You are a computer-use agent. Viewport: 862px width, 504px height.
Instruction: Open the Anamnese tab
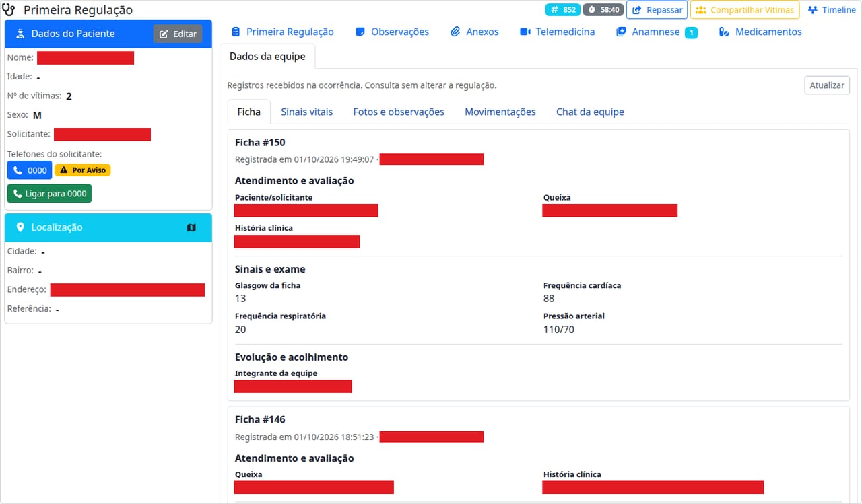click(x=657, y=32)
